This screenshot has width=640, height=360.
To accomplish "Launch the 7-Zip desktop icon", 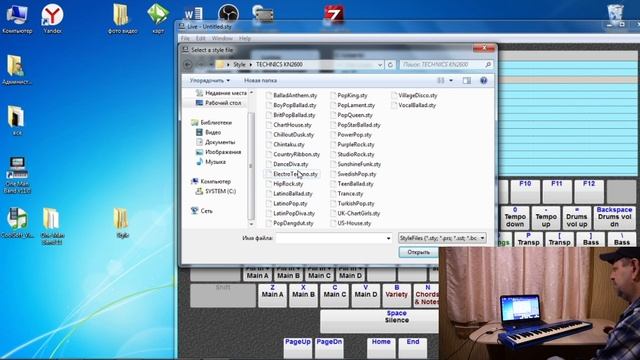I will click(x=333, y=16).
